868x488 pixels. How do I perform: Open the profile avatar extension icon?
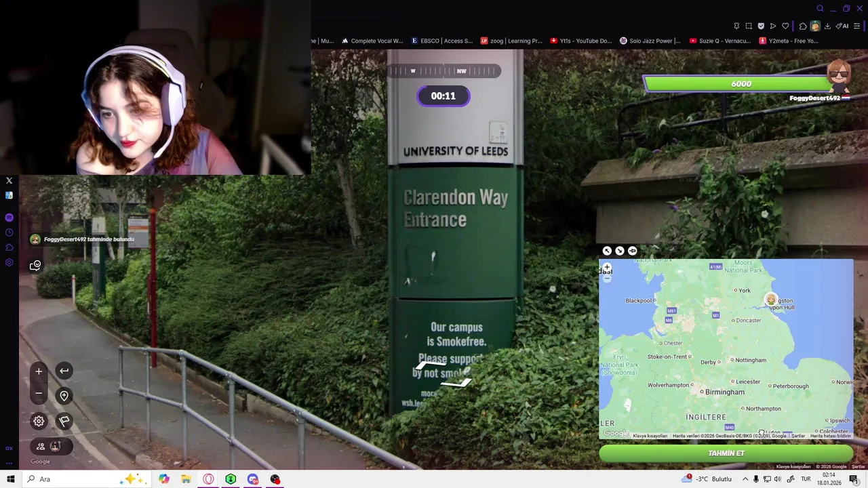[815, 26]
